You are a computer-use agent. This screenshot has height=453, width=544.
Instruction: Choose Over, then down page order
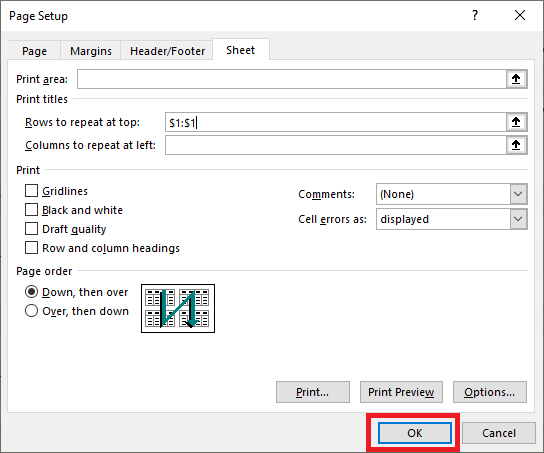(x=31, y=311)
